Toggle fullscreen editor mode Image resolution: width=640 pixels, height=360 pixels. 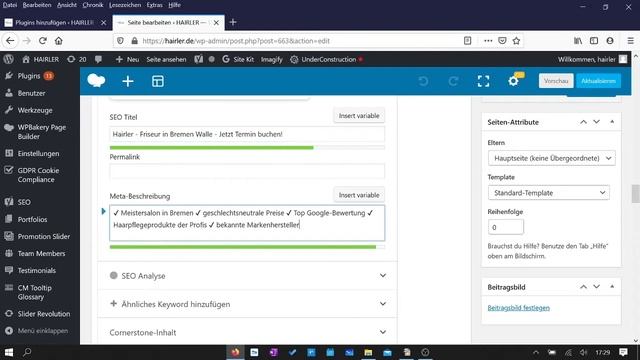pyautogui.click(x=483, y=81)
